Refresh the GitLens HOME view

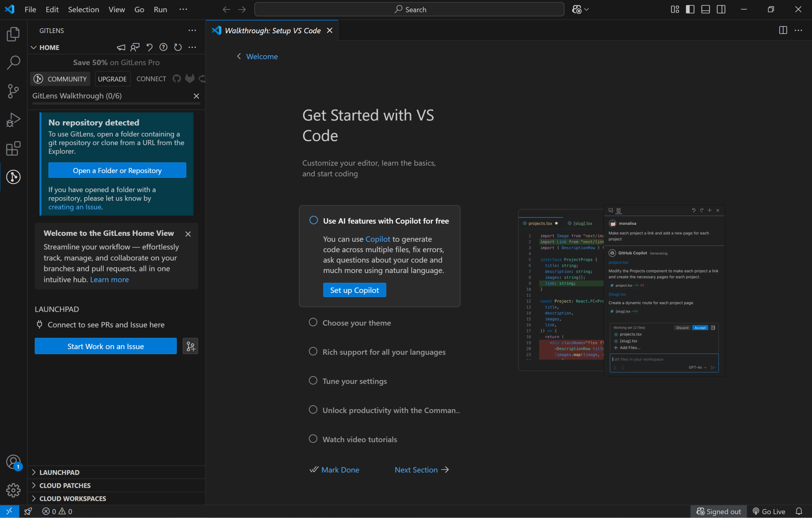(178, 47)
